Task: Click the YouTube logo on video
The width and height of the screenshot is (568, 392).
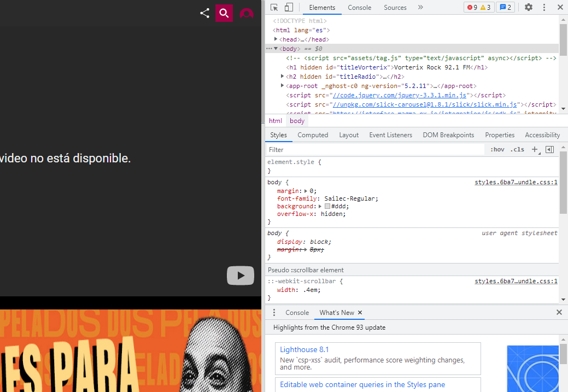Action: [x=241, y=276]
